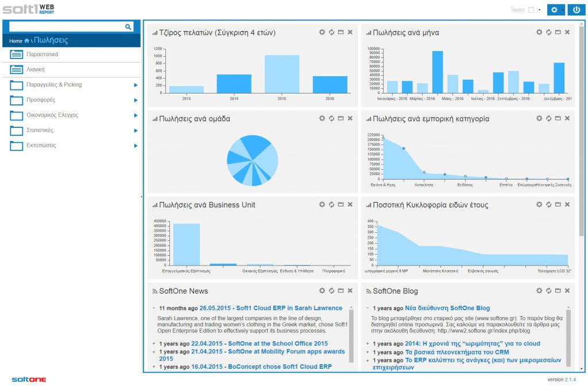Maximize the SoftOne Blog widget
Viewport: 588px width, 386px height.
click(x=558, y=291)
